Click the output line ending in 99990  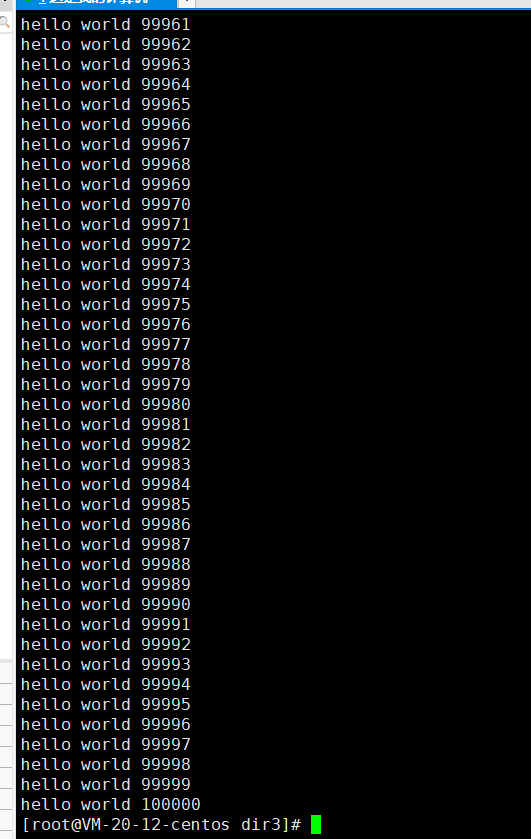click(105, 605)
